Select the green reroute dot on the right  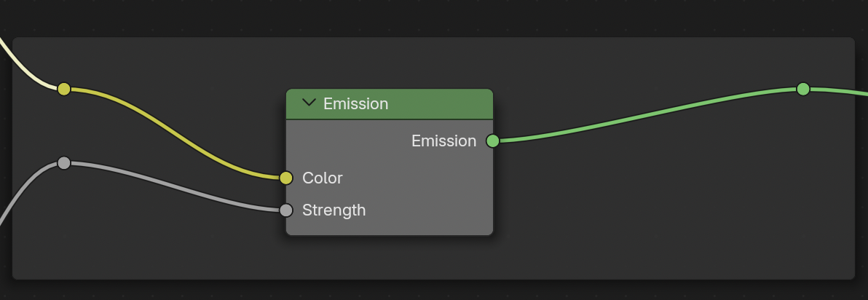803,89
